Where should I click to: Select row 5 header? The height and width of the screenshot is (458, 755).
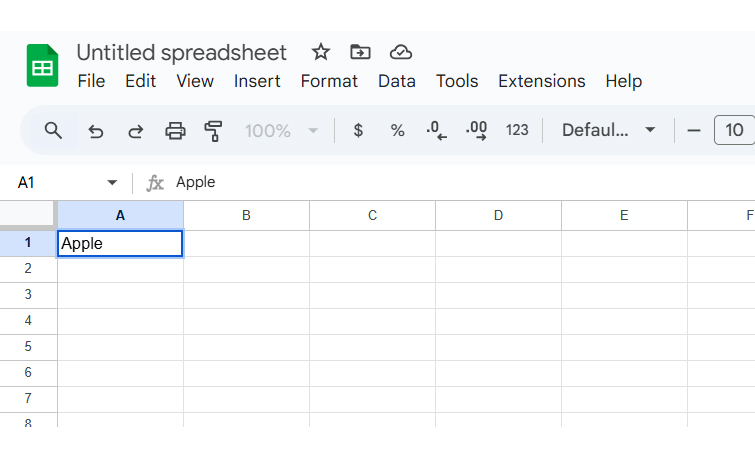28,347
